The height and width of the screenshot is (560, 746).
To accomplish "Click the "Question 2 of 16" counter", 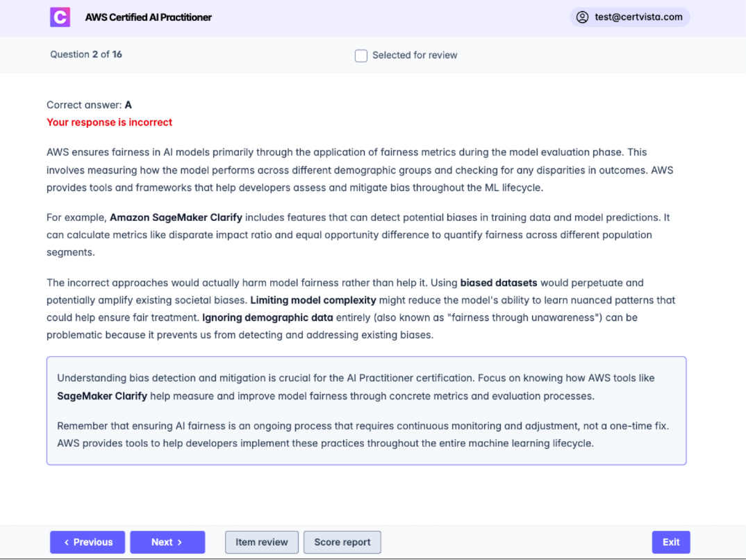I will coord(86,54).
